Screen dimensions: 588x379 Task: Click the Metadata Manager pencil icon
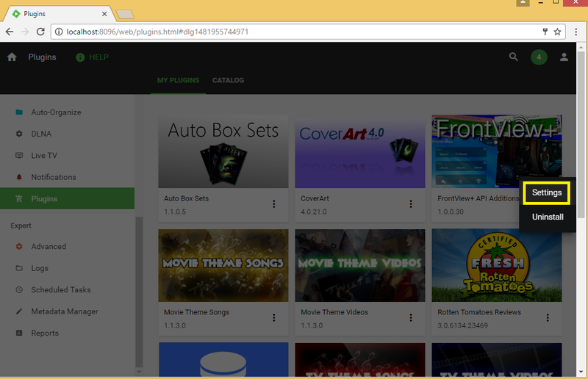point(19,311)
